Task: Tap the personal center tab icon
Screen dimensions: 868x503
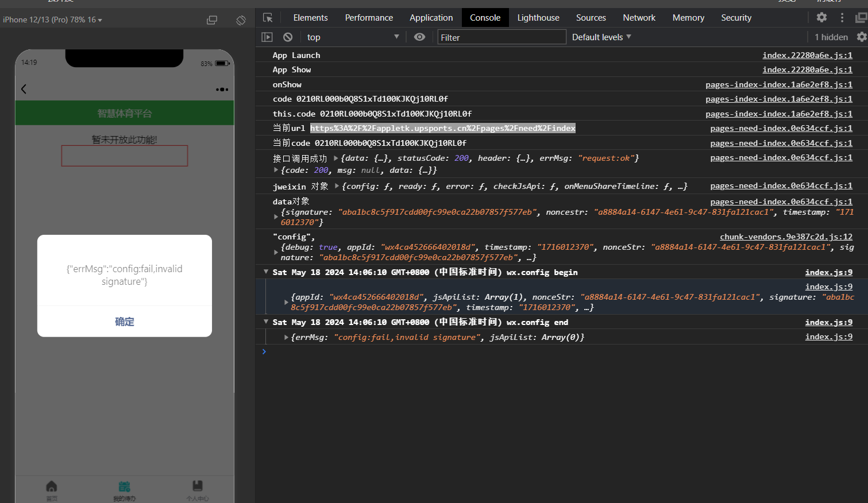Action: [x=197, y=486]
